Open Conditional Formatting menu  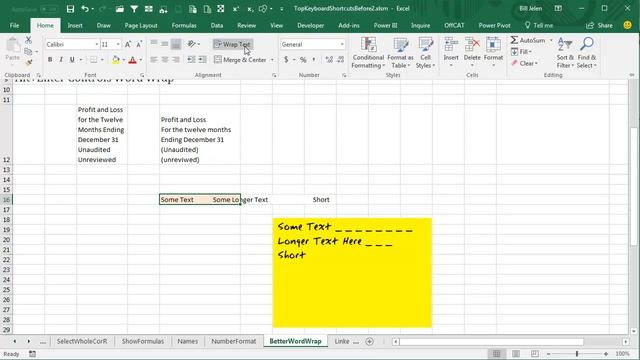(368, 53)
